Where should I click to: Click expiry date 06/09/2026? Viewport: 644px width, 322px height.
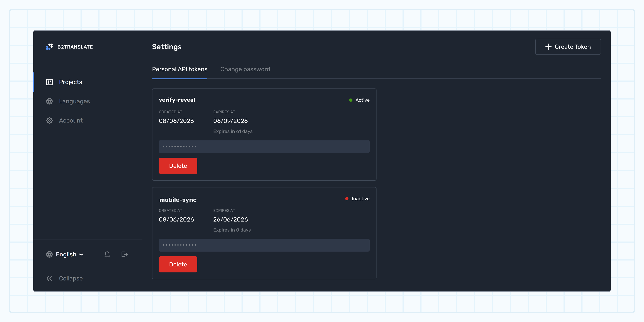[x=230, y=121]
